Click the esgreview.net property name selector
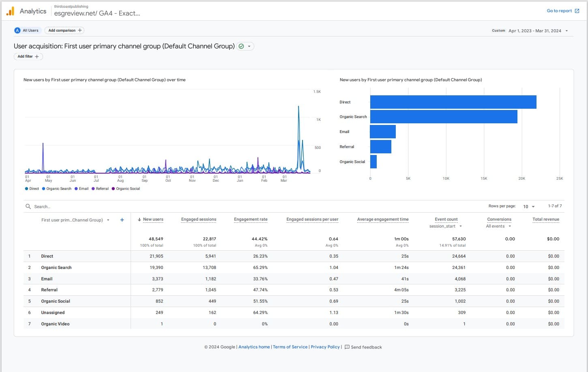This screenshot has width=588, height=372. pos(97,13)
